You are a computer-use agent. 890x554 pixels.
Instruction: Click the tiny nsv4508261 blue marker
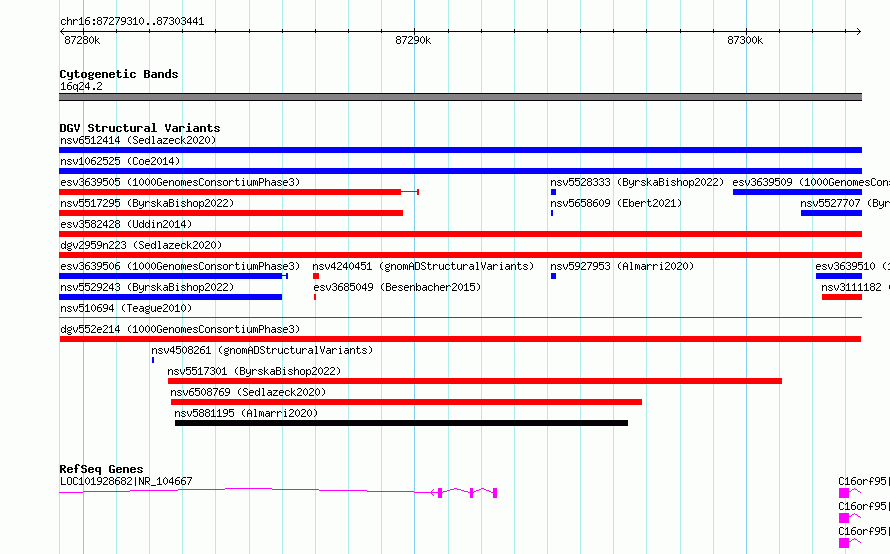(153, 360)
